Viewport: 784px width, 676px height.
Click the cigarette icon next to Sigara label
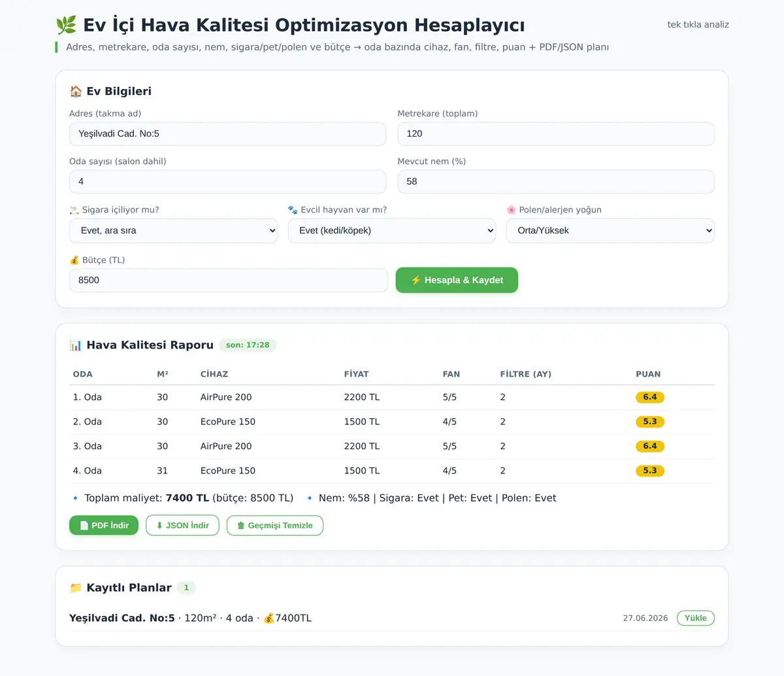click(x=74, y=210)
